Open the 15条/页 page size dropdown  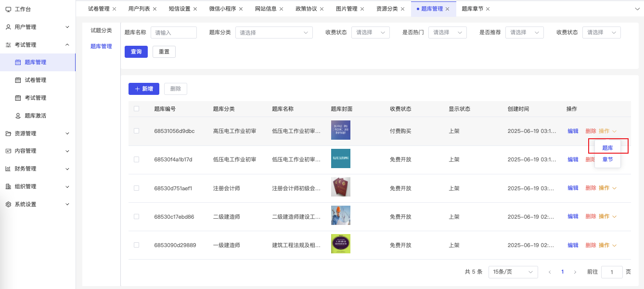coord(513,272)
